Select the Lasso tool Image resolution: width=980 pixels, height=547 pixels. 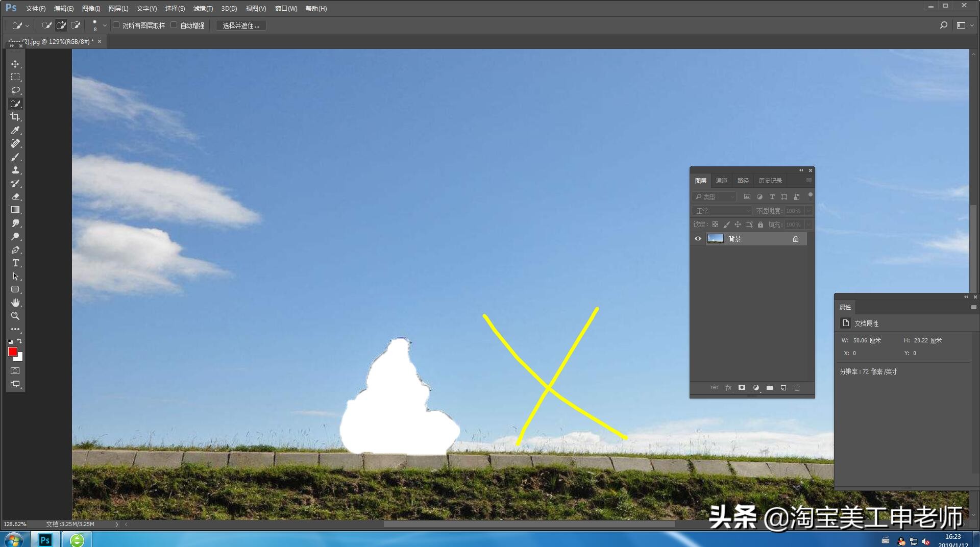[15, 91]
